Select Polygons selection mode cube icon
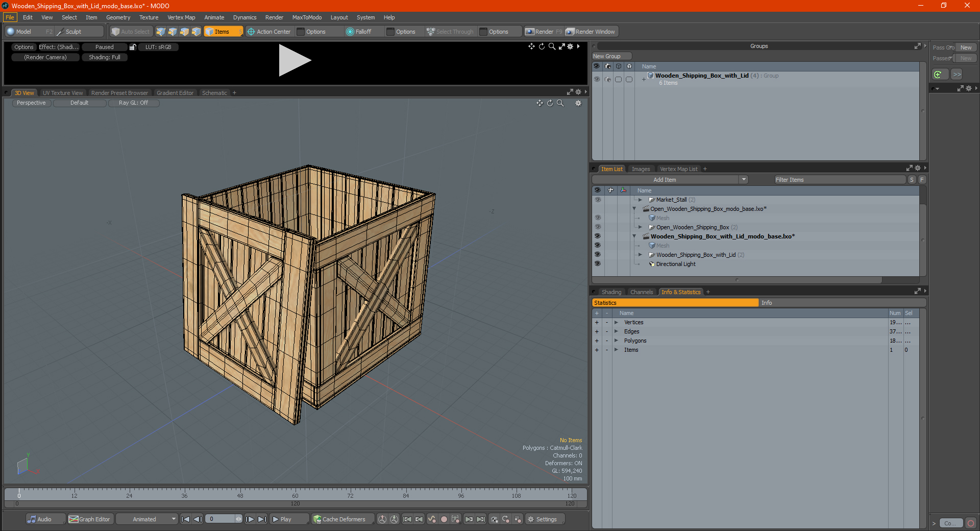This screenshot has height=531, width=980. 184,32
